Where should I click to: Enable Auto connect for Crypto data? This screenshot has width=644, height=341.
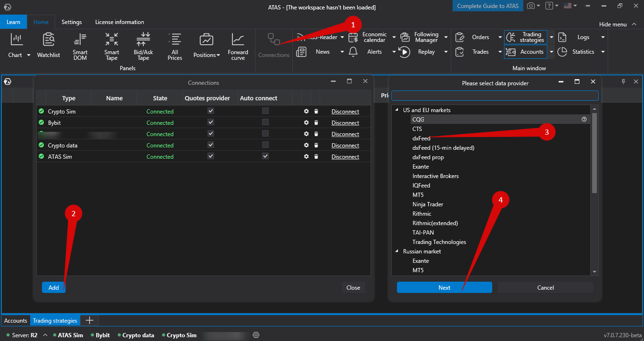pyautogui.click(x=265, y=145)
